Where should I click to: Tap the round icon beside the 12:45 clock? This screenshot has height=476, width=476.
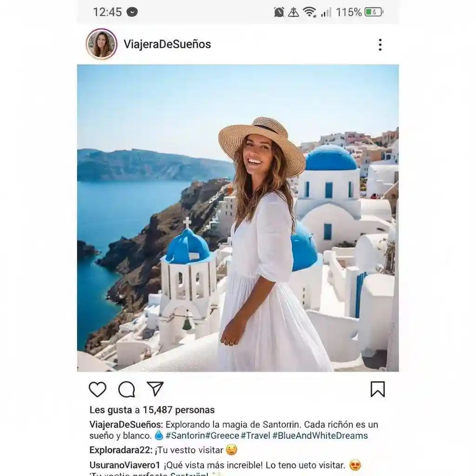click(x=132, y=13)
